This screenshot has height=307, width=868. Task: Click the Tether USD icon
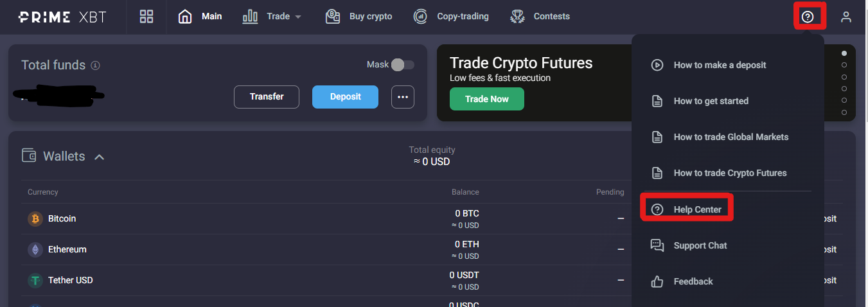pyautogui.click(x=35, y=280)
